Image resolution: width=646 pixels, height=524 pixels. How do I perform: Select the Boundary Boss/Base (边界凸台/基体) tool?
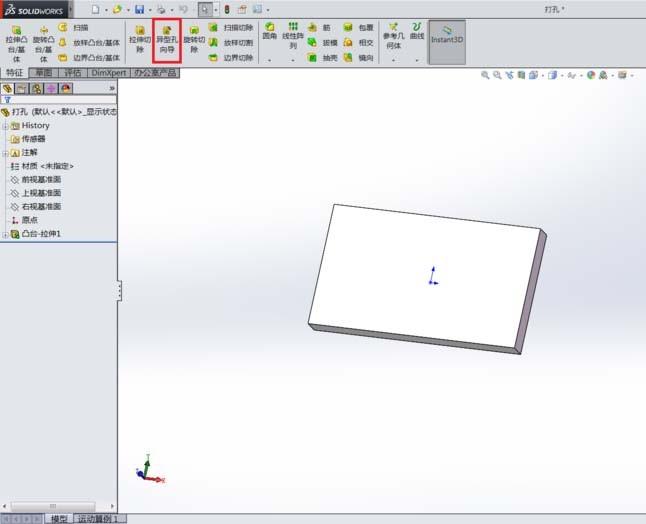coord(89,58)
